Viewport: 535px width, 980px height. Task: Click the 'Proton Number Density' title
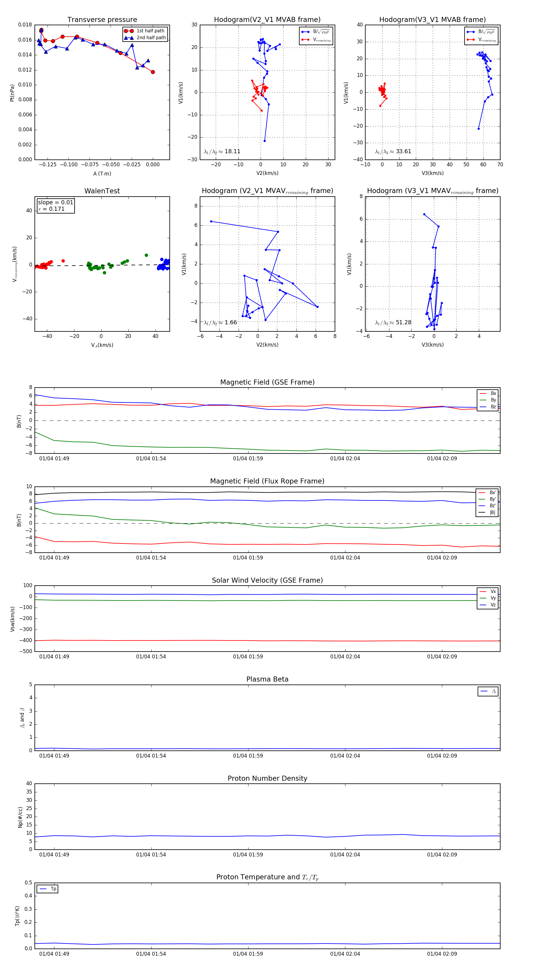coord(267,778)
